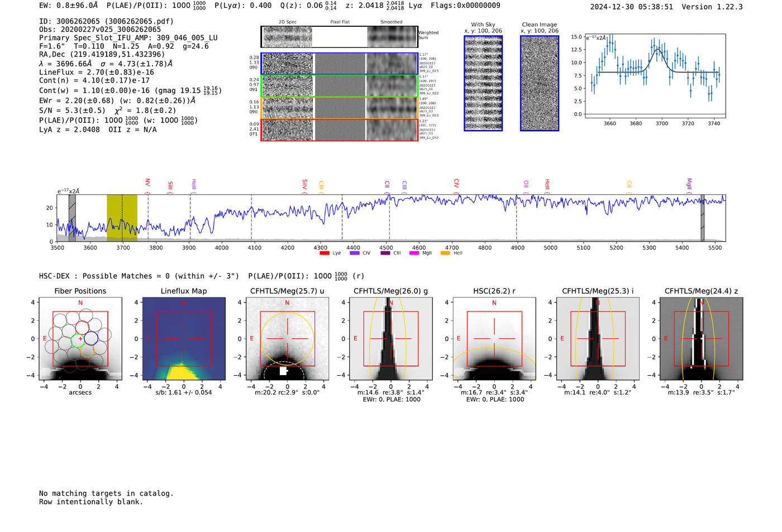This screenshot has height=532, width=782.
Task: Click the red HeII marker near 5000 Å
Action: point(547,186)
